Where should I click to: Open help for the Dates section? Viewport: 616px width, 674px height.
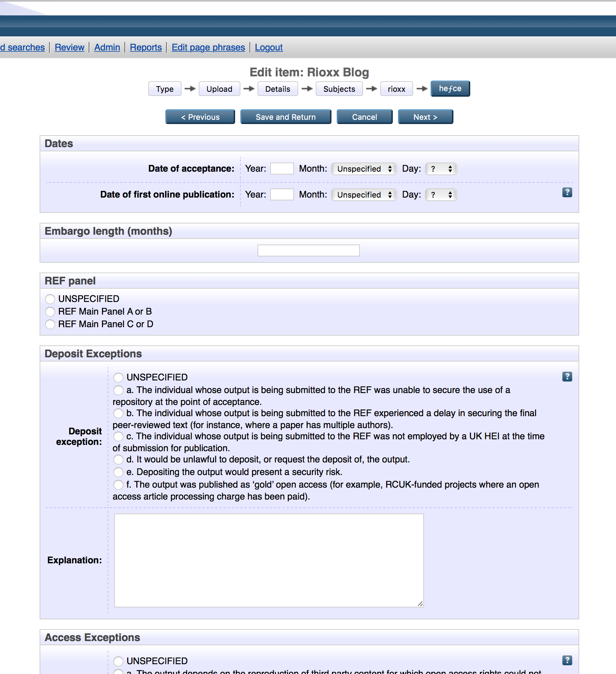567,192
